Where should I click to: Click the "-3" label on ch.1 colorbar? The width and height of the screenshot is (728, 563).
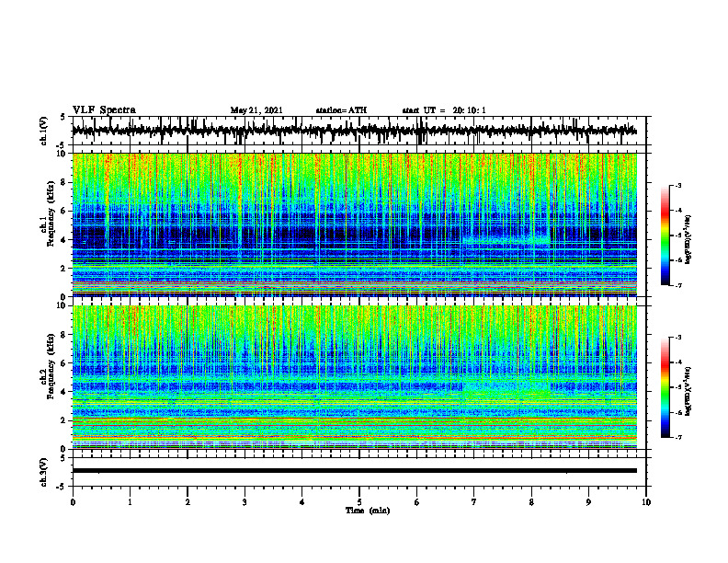click(678, 185)
